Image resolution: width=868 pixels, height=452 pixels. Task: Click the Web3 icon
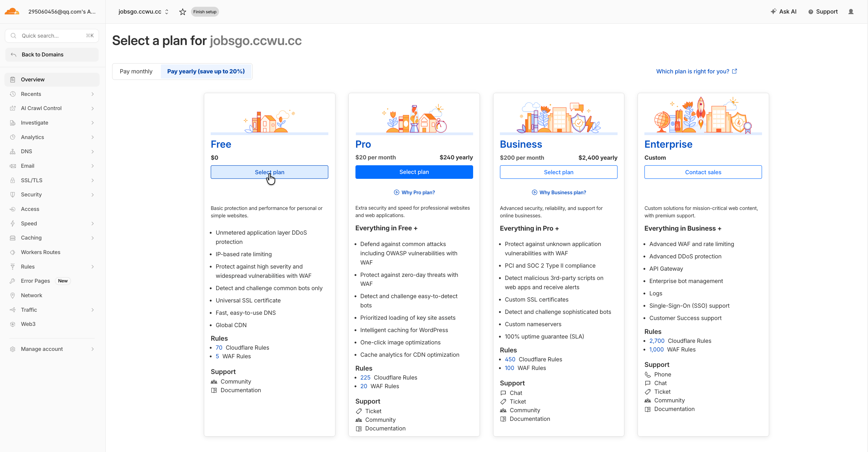pos(13,324)
